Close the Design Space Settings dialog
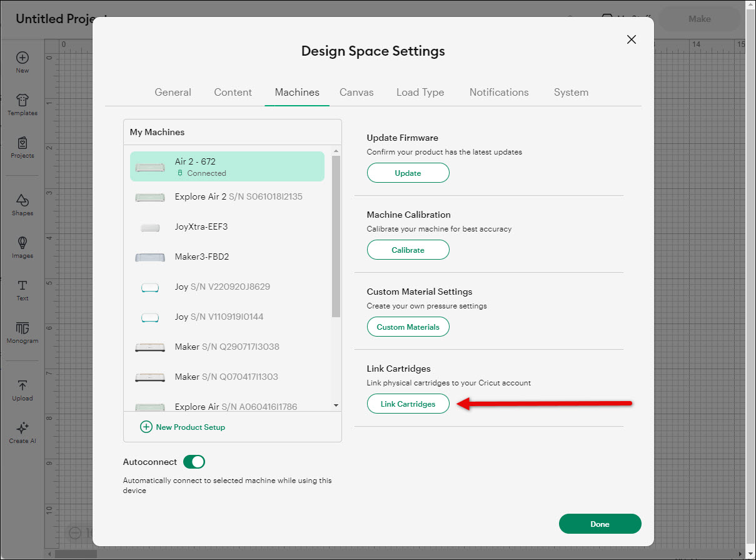Image resolution: width=756 pixels, height=560 pixels. pos(632,39)
